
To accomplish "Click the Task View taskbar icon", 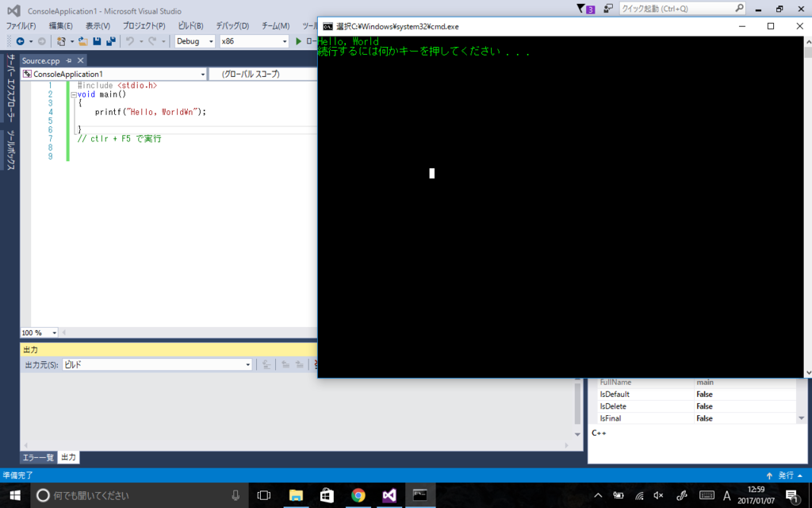I will point(264,495).
